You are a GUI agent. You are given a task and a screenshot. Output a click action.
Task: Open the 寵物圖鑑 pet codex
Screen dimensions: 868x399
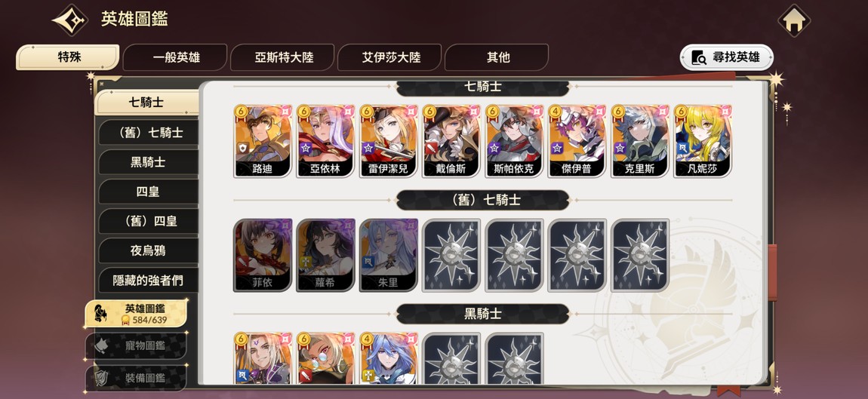136,346
